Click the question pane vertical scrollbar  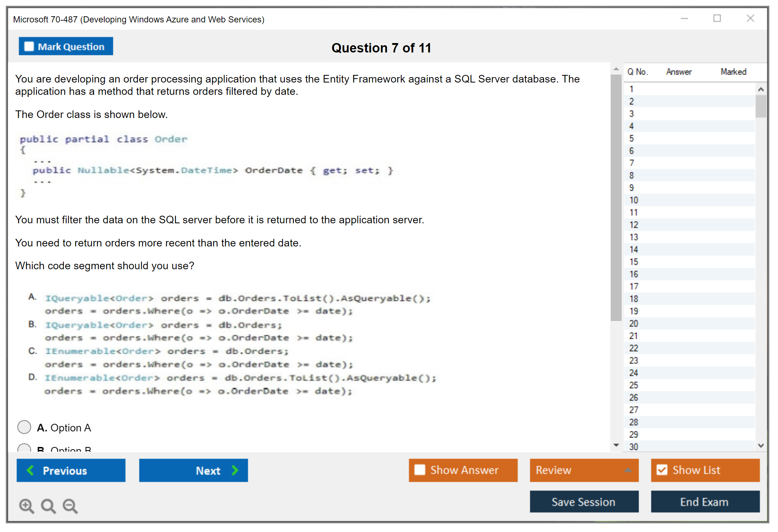(616, 197)
